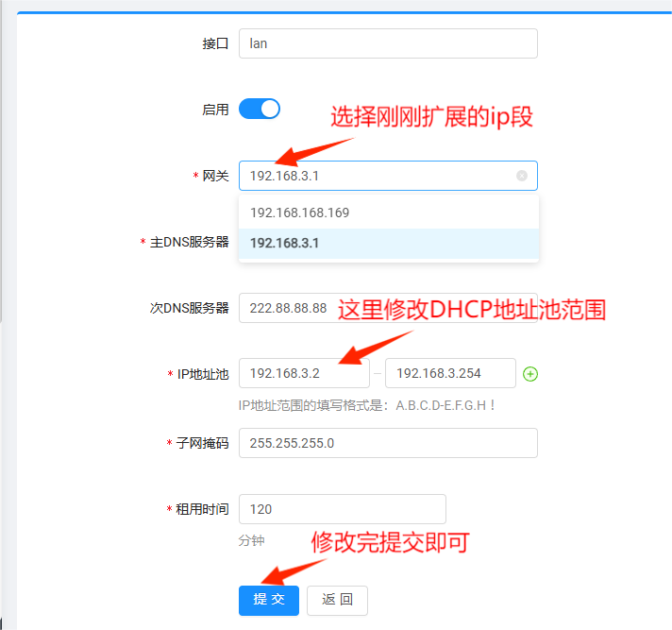Clear the gateway field with the X icon

[x=522, y=176]
